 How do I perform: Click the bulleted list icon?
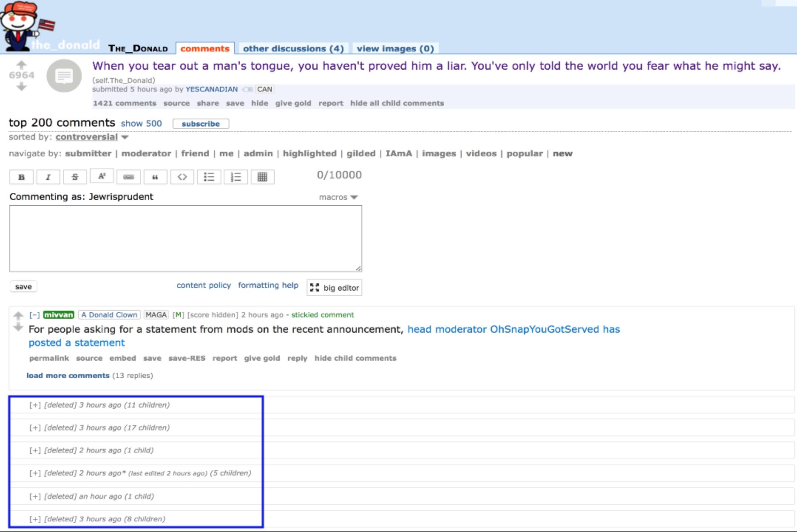click(x=209, y=177)
